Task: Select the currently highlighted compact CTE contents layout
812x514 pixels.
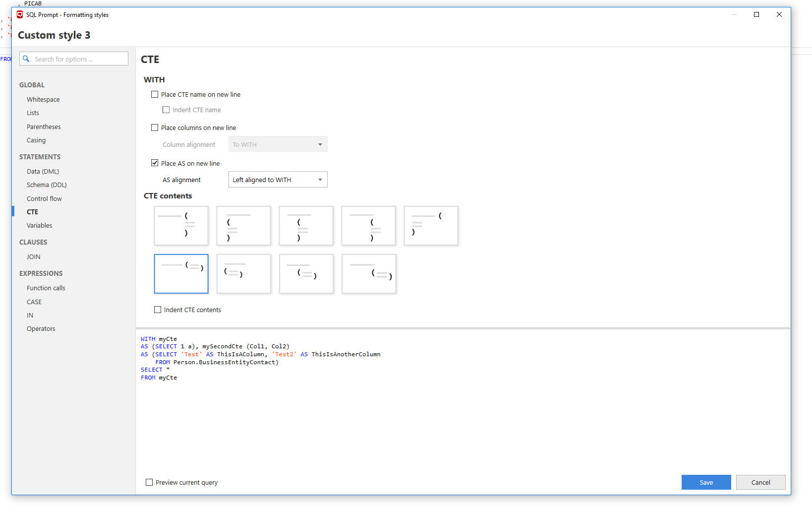Action: point(181,274)
